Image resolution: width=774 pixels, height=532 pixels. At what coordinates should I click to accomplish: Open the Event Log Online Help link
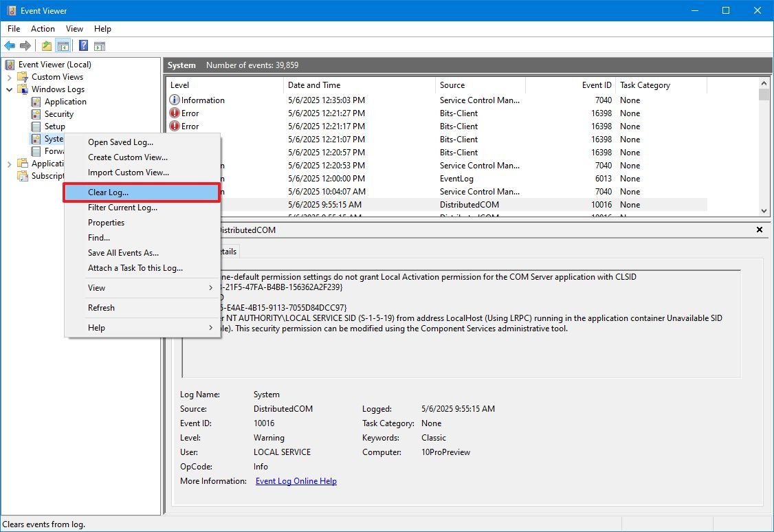296,481
